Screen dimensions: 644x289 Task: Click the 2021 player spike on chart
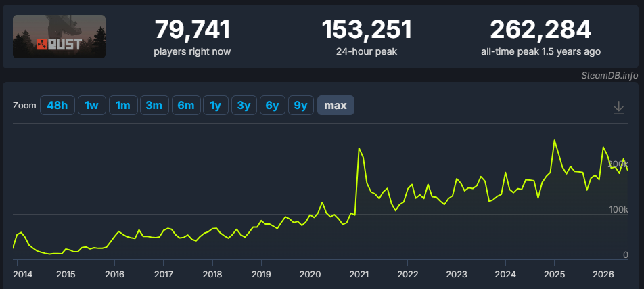359,148
